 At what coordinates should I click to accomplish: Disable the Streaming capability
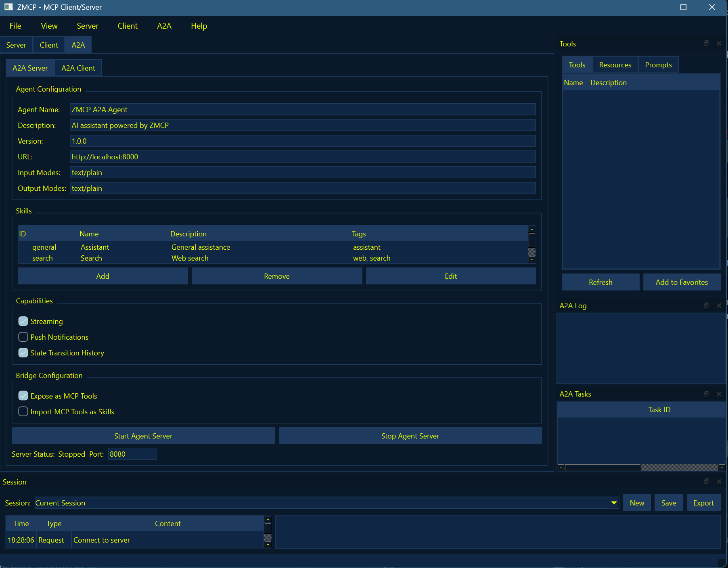coord(23,321)
